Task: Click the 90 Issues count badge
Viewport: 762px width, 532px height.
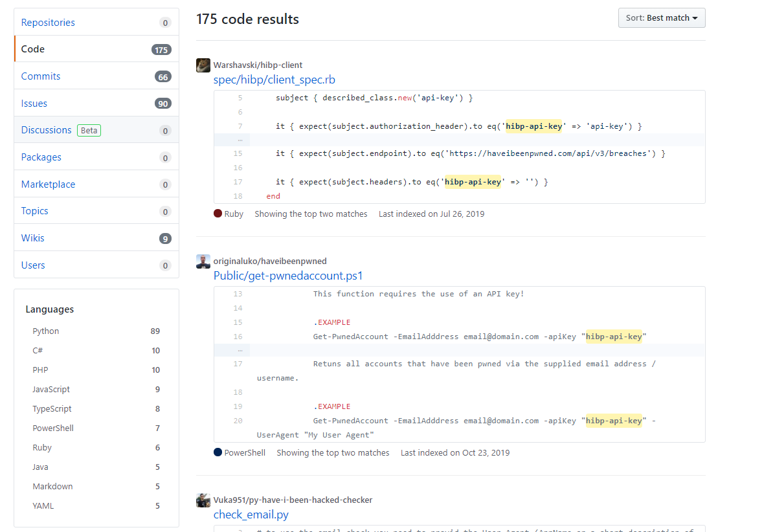Action: (x=162, y=104)
